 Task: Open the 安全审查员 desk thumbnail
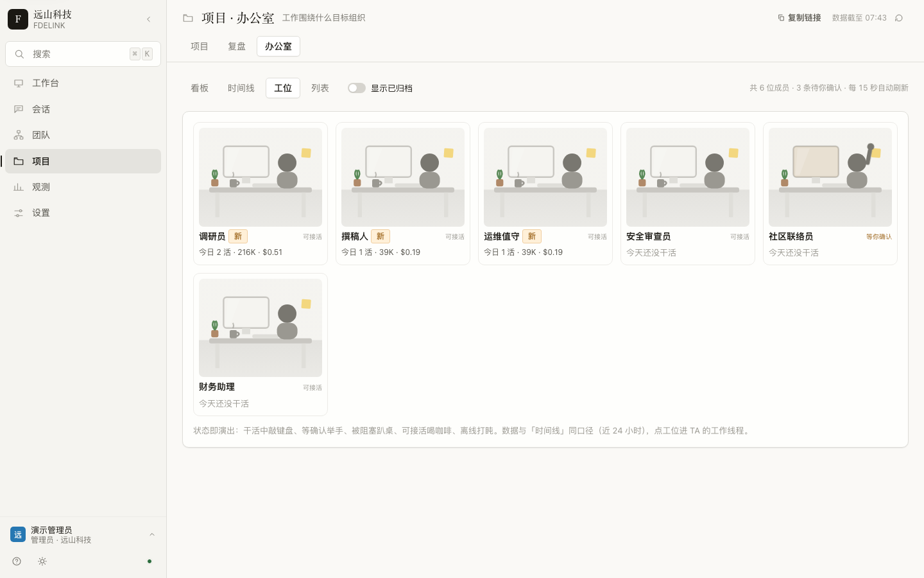point(688,177)
